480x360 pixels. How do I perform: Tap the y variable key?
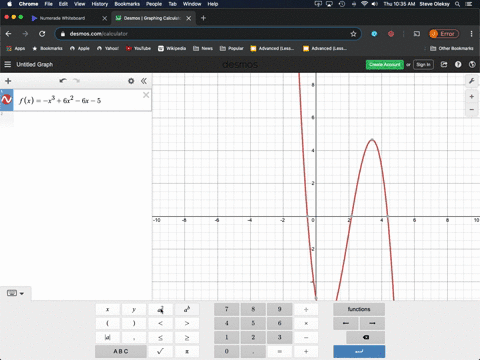134,309
